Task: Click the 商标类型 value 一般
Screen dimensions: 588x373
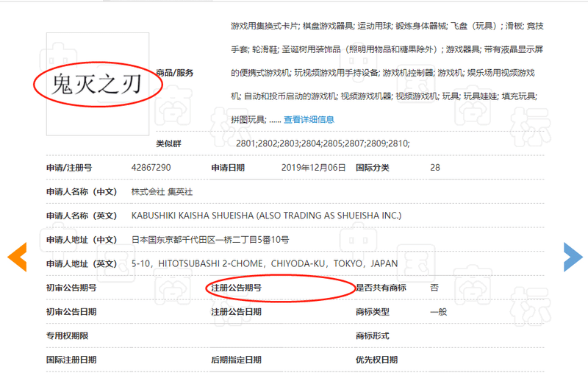Action: pos(438,312)
